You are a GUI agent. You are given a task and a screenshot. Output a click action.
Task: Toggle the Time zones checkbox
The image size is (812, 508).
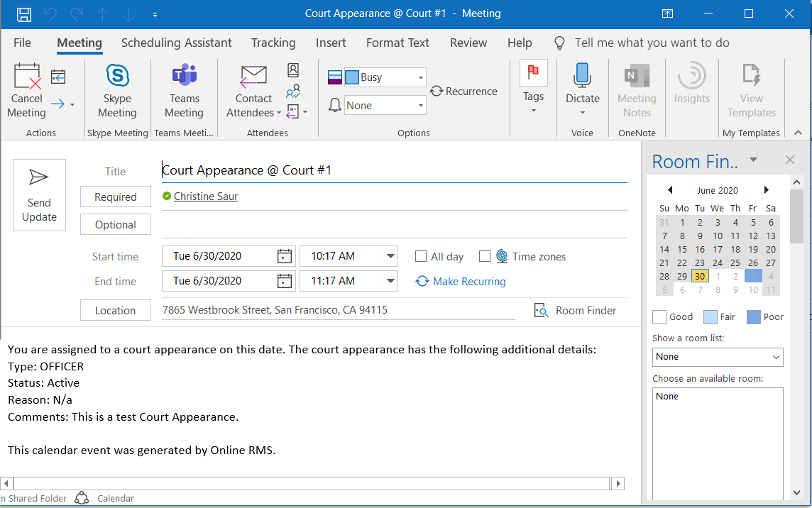coord(485,256)
